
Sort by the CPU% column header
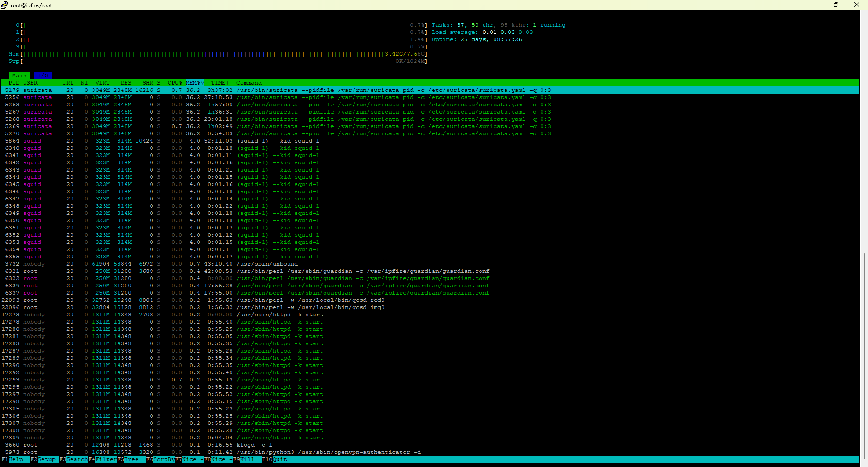coord(175,83)
